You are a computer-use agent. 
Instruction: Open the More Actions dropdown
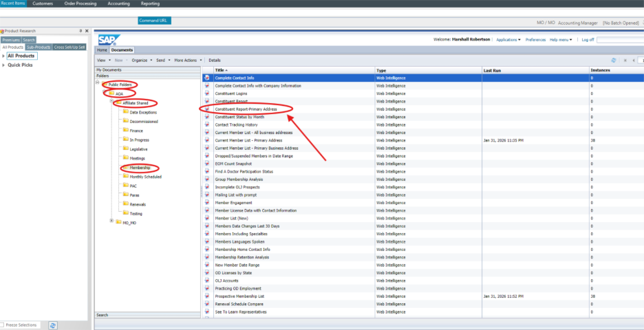(x=189, y=60)
